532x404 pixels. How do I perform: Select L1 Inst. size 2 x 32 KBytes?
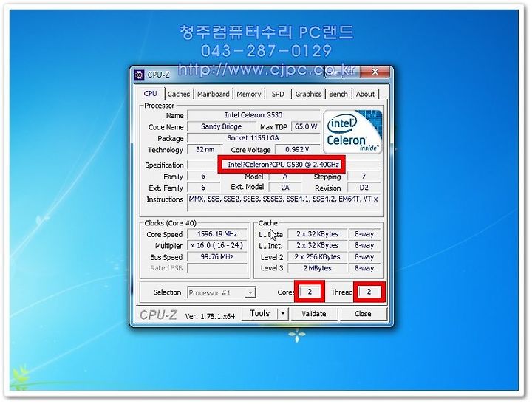click(317, 246)
